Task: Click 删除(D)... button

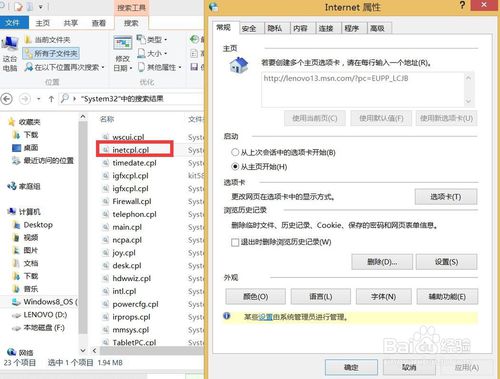Action: [382, 262]
